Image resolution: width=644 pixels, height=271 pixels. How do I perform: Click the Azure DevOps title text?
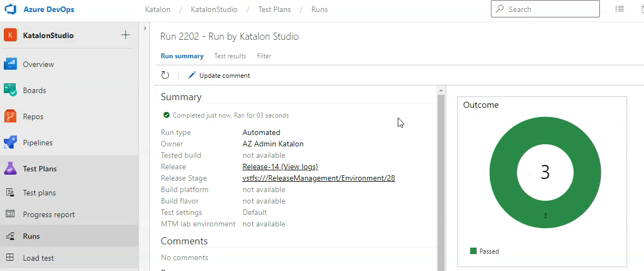point(49,9)
